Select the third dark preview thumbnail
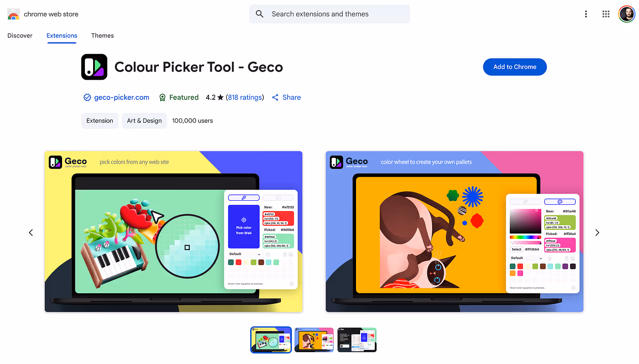Image resolution: width=639 pixels, height=364 pixels. pyautogui.click(x=357, y=340)
